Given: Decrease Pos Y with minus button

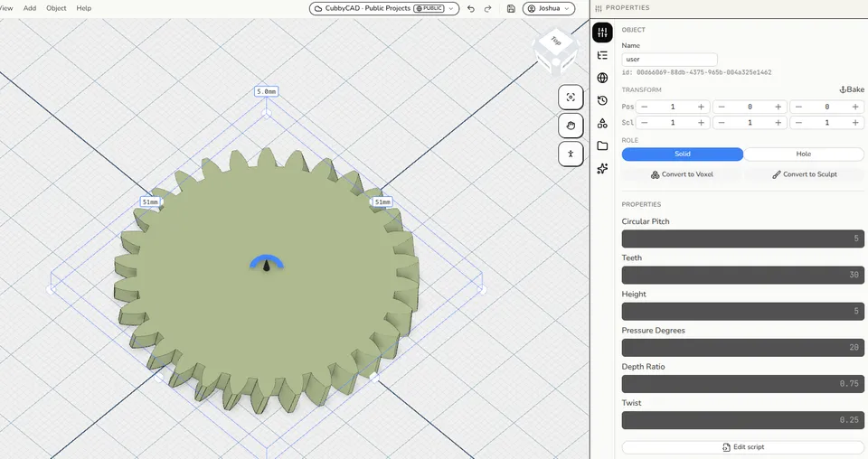Looking at the screenshot, I should 721,107.
